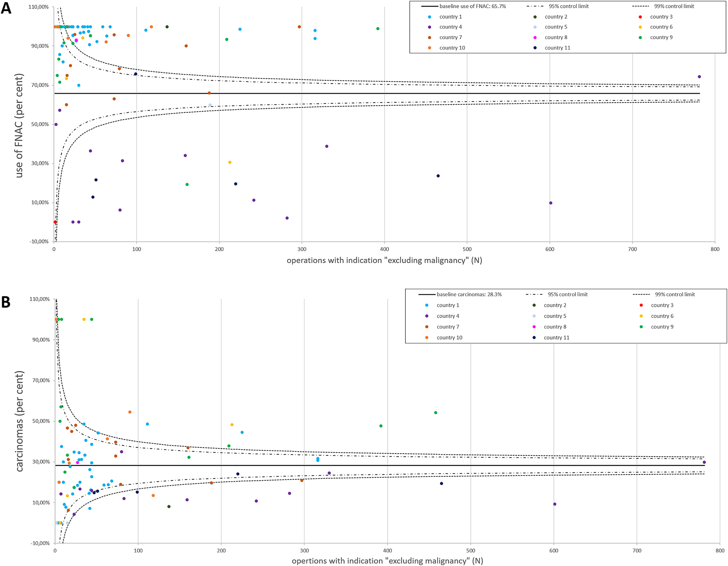Select the country 3 red marker in legend B
The height and width of the screenshot is (566, 728).
tap(641, 305)
